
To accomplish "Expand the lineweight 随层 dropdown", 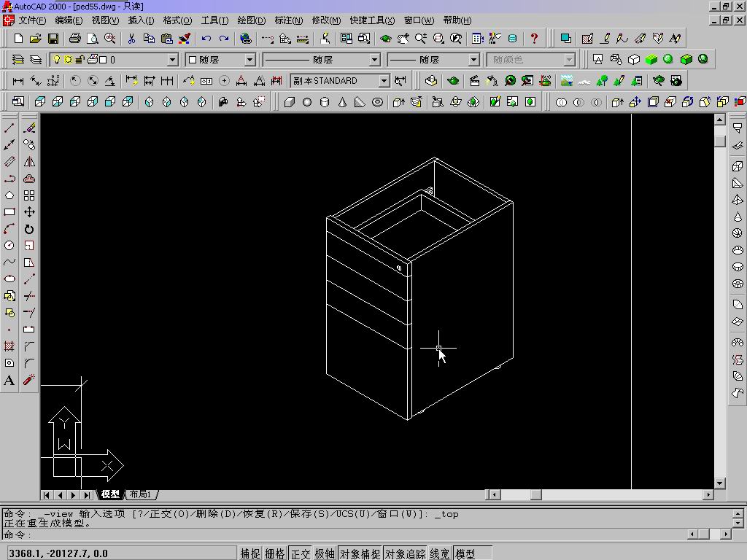I will pos(473,60).
